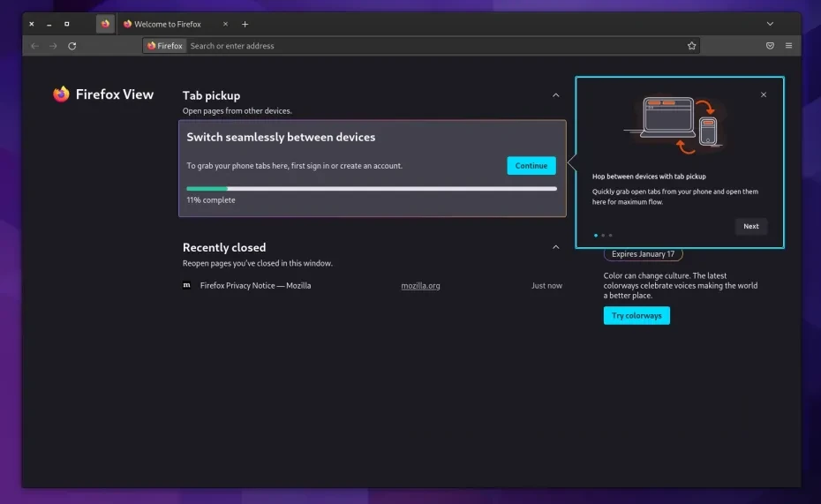Collapse the Tab pickup section
Viewport: 821px width, 504px height.
(x=555, y=95)
